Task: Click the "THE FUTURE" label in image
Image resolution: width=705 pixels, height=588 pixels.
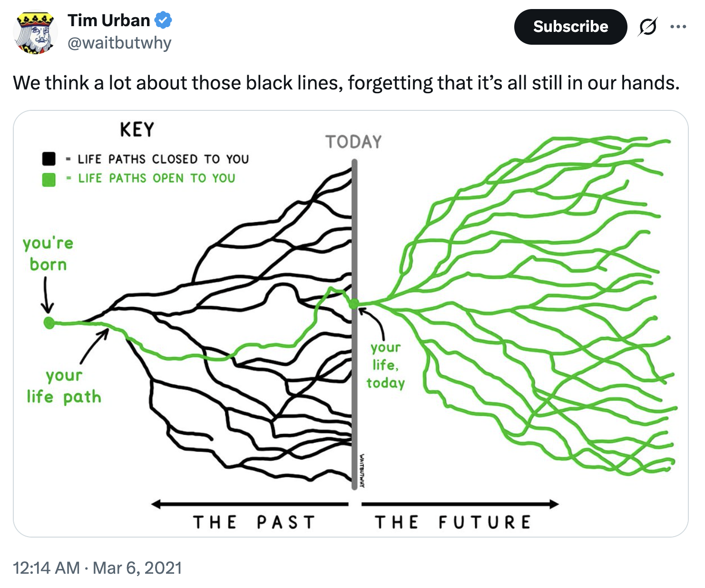Action: 452,522
